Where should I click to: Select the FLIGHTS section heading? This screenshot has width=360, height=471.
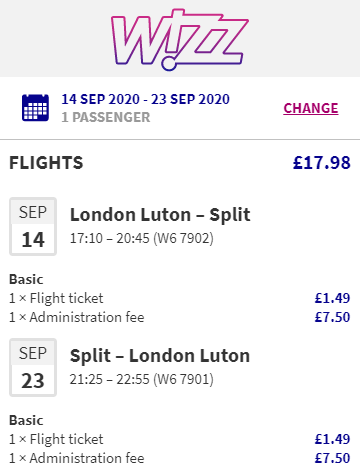(46, 163)
